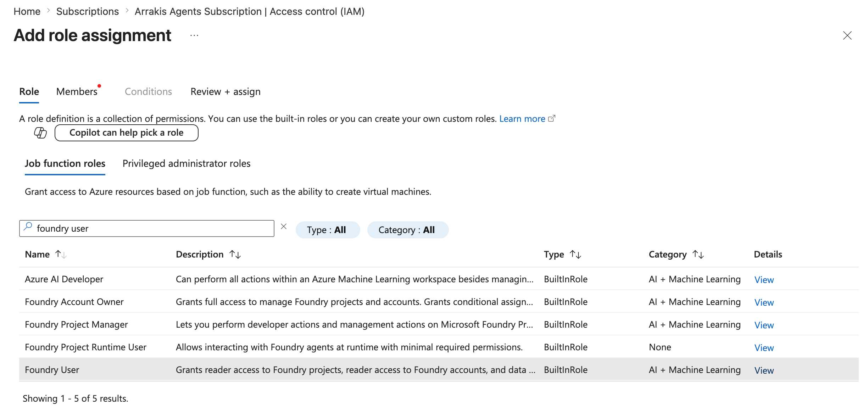Navigate to Home breadcrumb
This screenshot has width=868, height=413.
(27, 12)
